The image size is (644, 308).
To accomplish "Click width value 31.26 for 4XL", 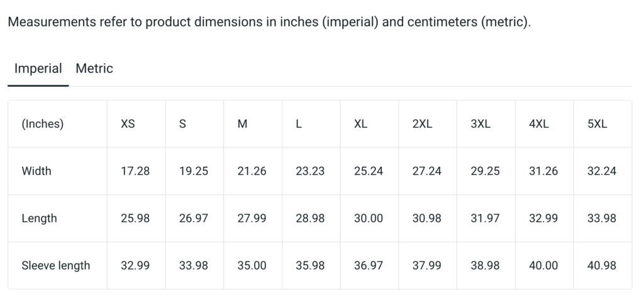I will 543,171.
